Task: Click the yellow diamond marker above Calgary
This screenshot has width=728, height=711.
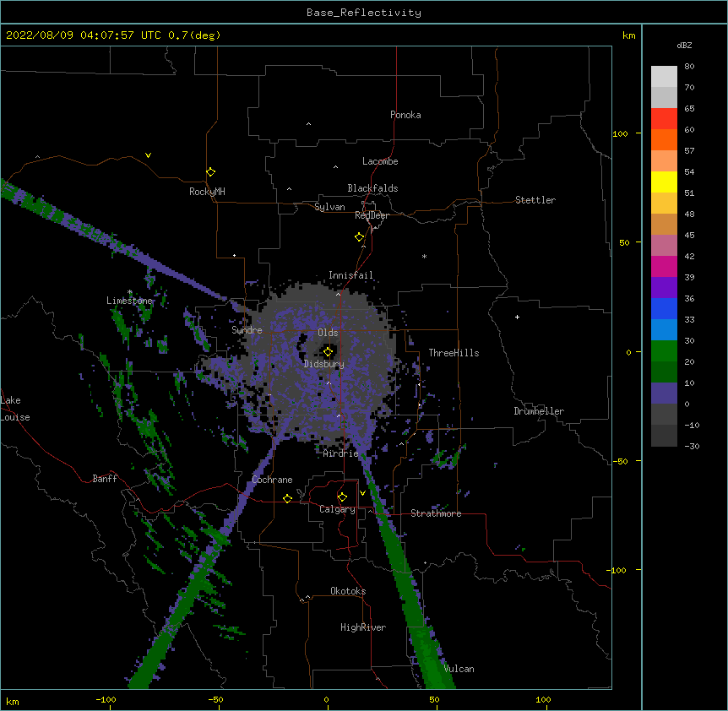Action: pos(342,497)
